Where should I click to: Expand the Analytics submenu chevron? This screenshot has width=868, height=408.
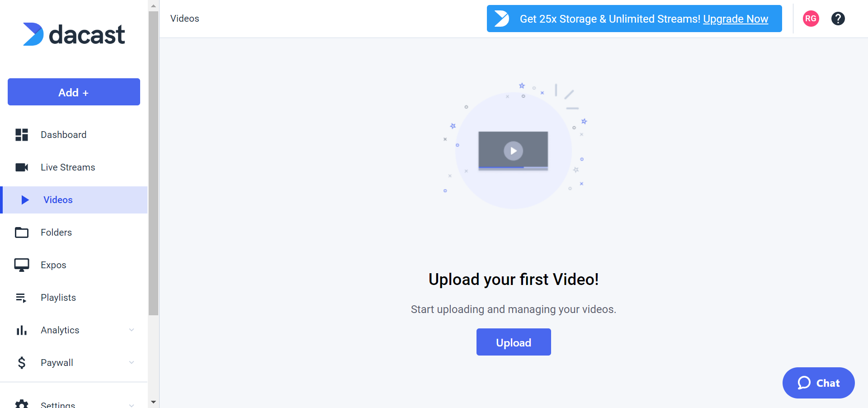(132, 330)
